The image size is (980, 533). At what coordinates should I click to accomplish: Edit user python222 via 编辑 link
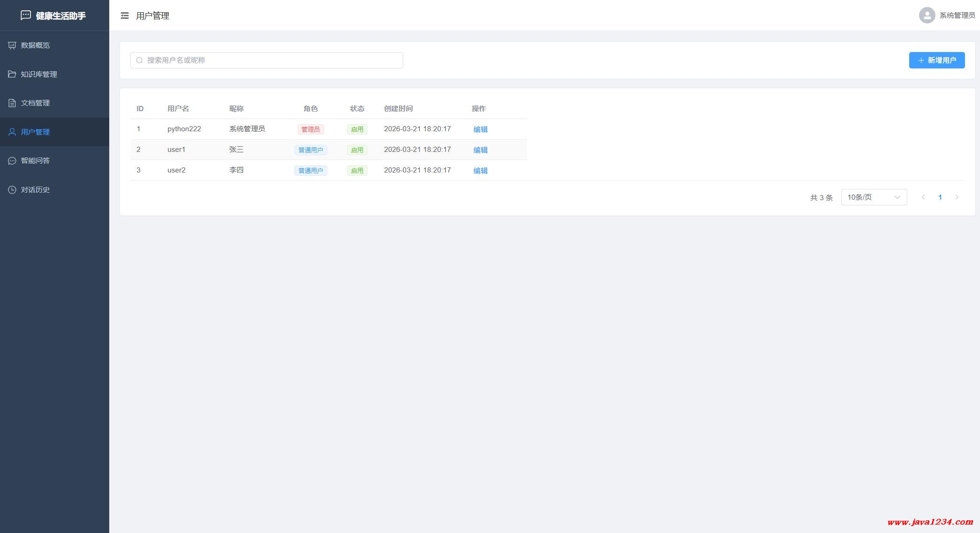coord(480,129)
